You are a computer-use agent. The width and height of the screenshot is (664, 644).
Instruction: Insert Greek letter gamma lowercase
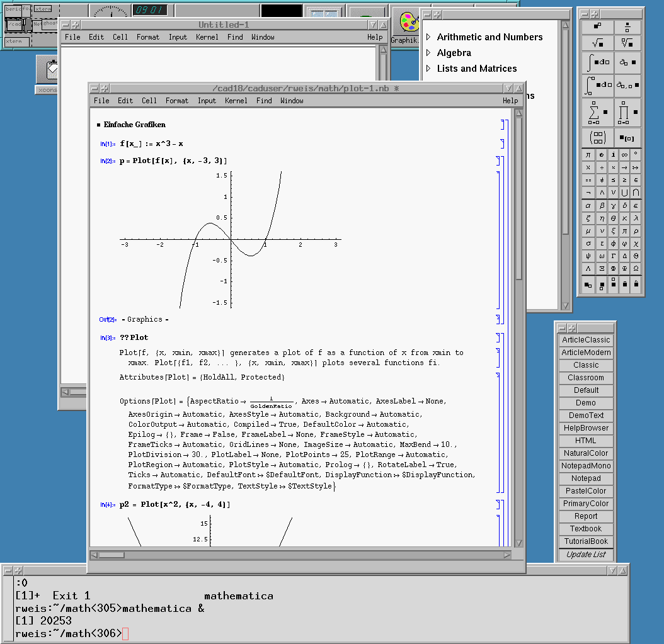pyautogui.click(x=613, y=206)
